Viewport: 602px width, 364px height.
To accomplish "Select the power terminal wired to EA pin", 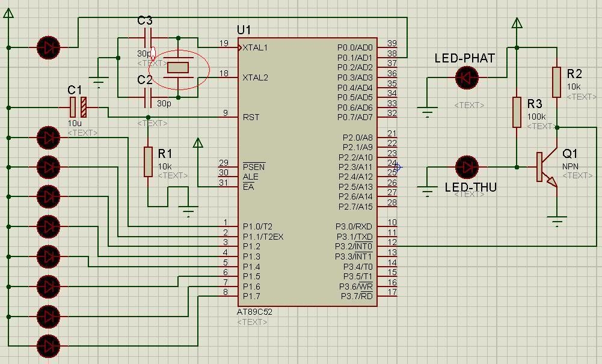I will [198, 143].
